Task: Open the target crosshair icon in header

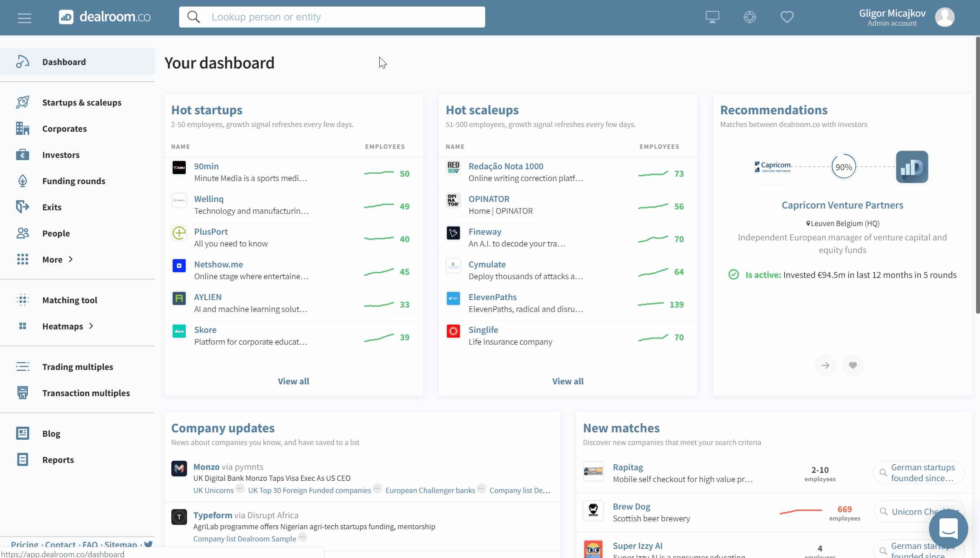Action: [x=750, y=17]
